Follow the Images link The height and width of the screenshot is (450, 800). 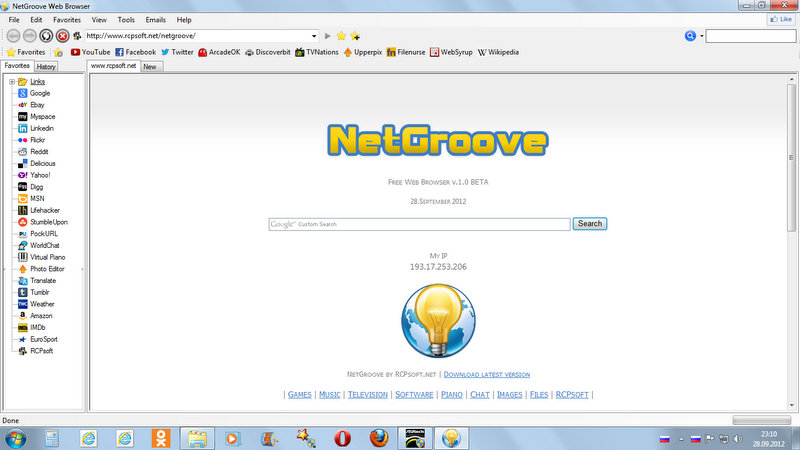(x=509, y=394)
